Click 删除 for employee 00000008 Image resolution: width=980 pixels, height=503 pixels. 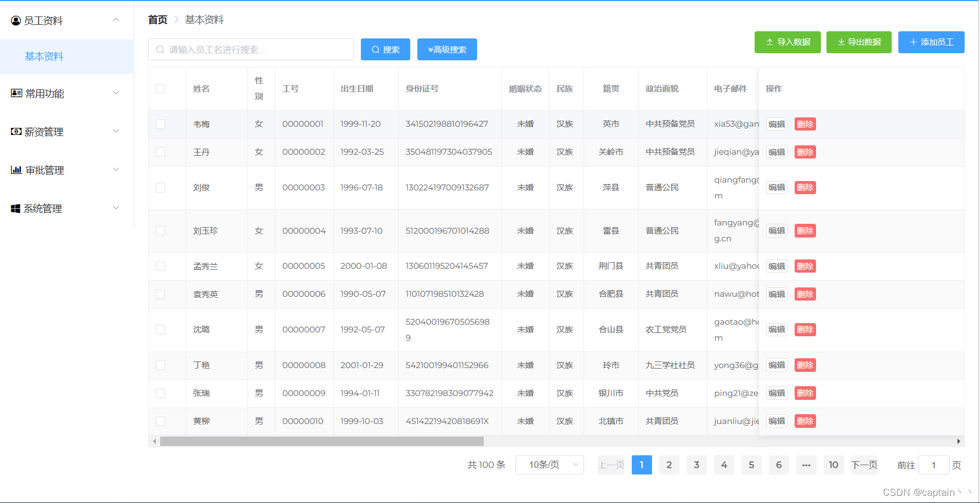[805, 365]
